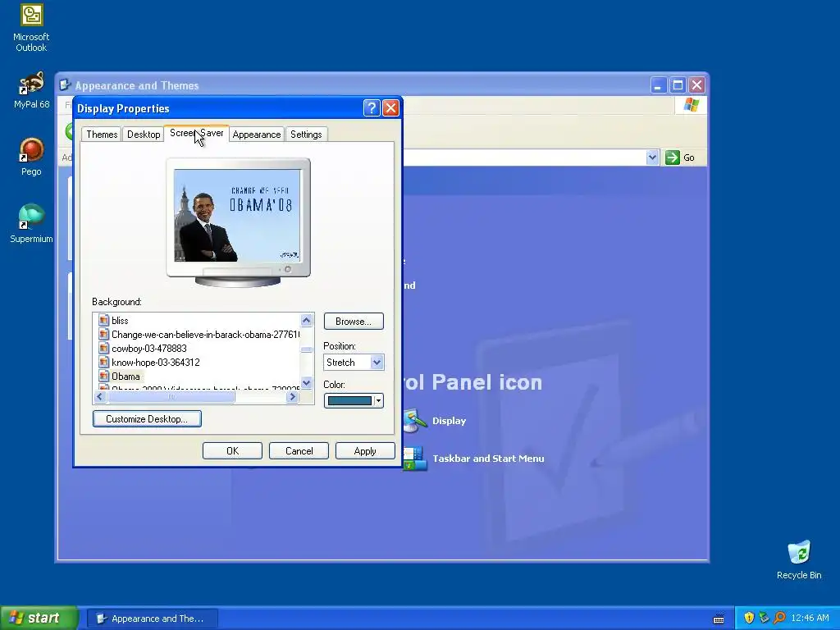Open MyPal 68 desktop shortcut
840x630 pixels.
[31, 90]
